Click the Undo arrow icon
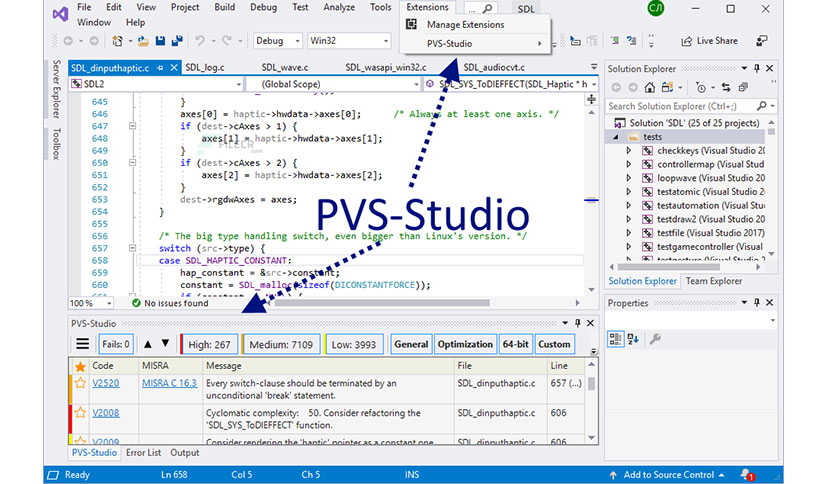836x484 pixels. pyautogui.click(x=200, y=41)
